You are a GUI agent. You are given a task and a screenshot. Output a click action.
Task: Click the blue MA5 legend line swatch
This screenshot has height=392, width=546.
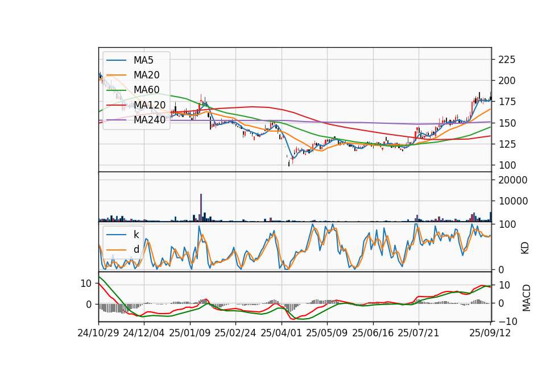point(116,60)
